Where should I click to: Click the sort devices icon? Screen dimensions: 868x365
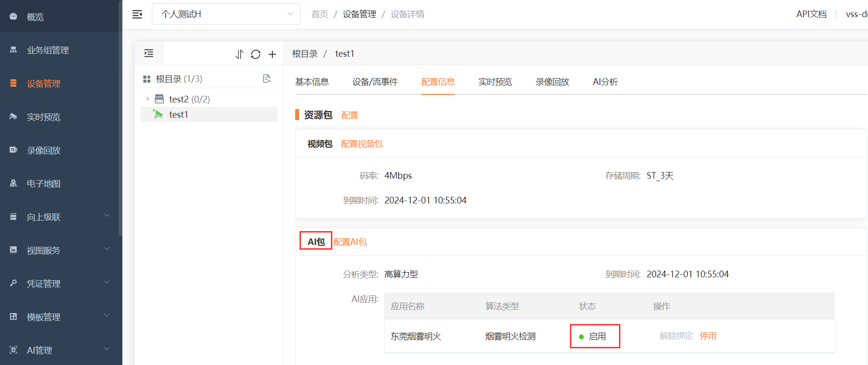pos(239,54)
